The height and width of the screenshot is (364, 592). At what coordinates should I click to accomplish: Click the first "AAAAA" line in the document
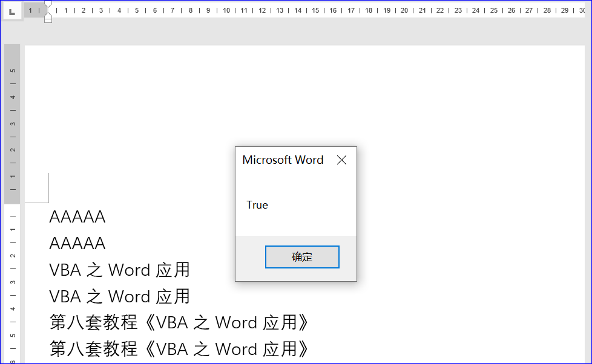pos(77,217)
